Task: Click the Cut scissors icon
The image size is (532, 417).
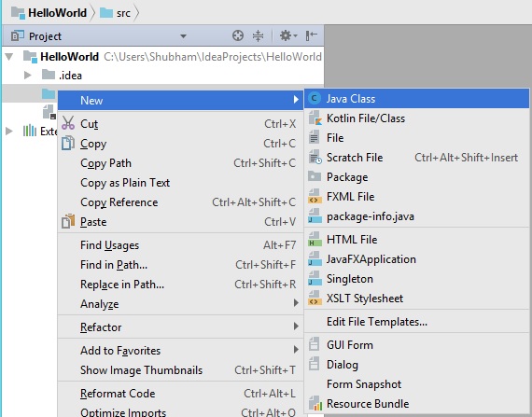Action: tap(68, 123)
